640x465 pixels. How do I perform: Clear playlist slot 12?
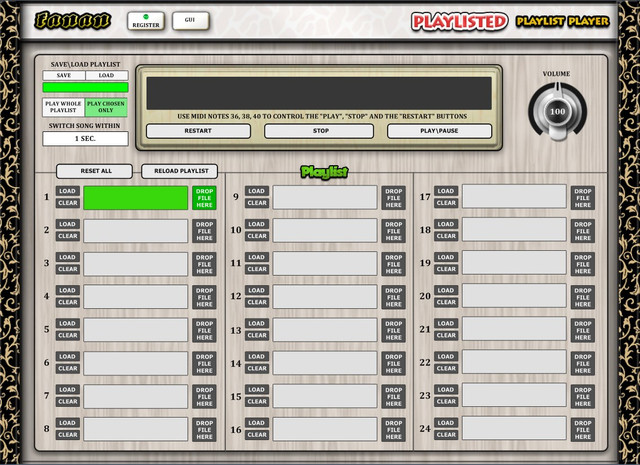pyautogui.click(x=257, y=302)
